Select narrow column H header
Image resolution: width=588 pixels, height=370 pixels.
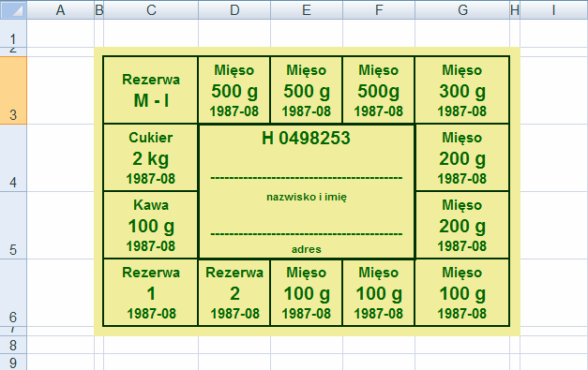pyautogui.click(x=515, y=9)
